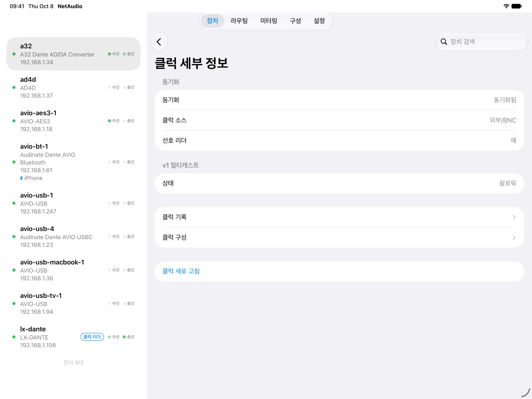Click the green status dot for ad4d
The width and height of the screenshot is (532, 399).
click(x=14, y=87)
